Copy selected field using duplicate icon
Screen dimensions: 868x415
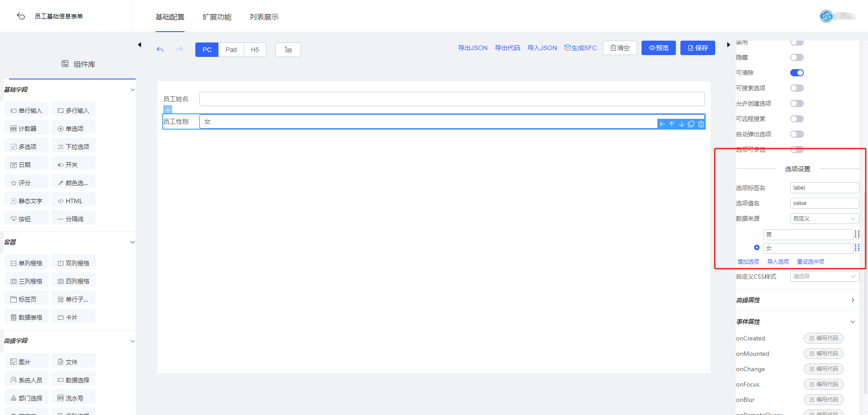tap(691, 124)
